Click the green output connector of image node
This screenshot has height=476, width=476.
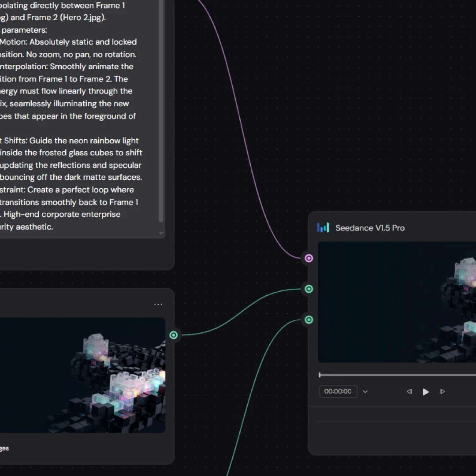[x=174, y=335]
